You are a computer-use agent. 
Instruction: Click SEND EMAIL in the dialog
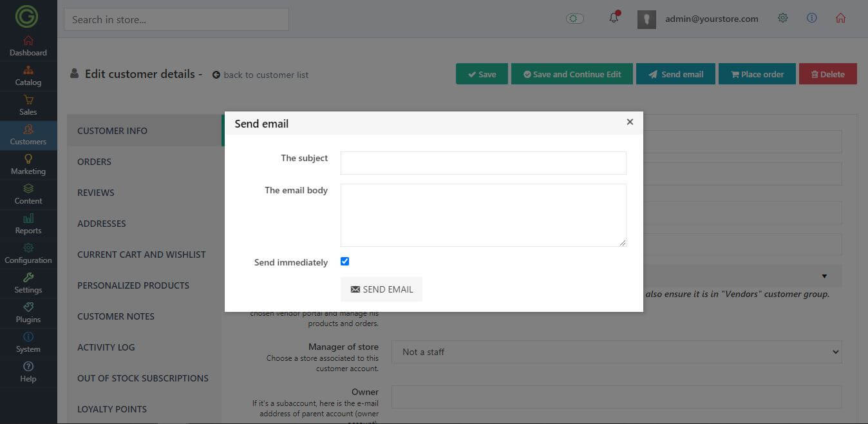[381, 289]
